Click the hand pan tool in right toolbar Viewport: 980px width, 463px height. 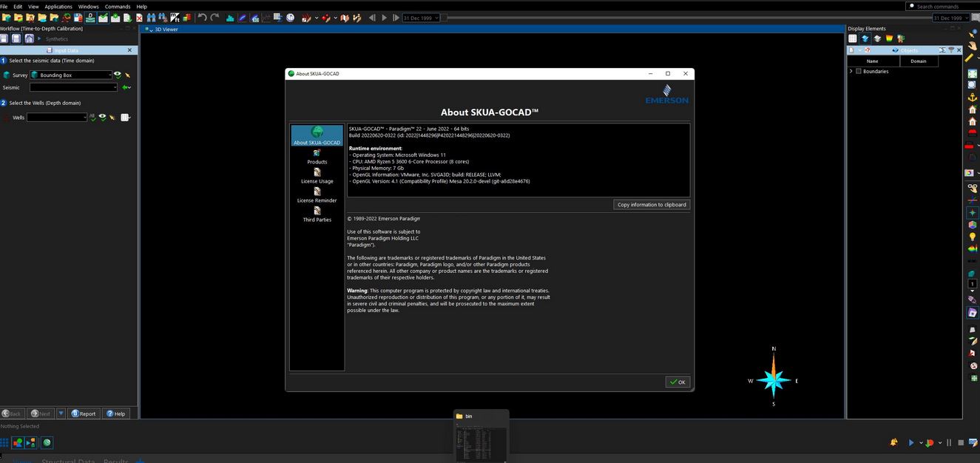pos(973,46)
